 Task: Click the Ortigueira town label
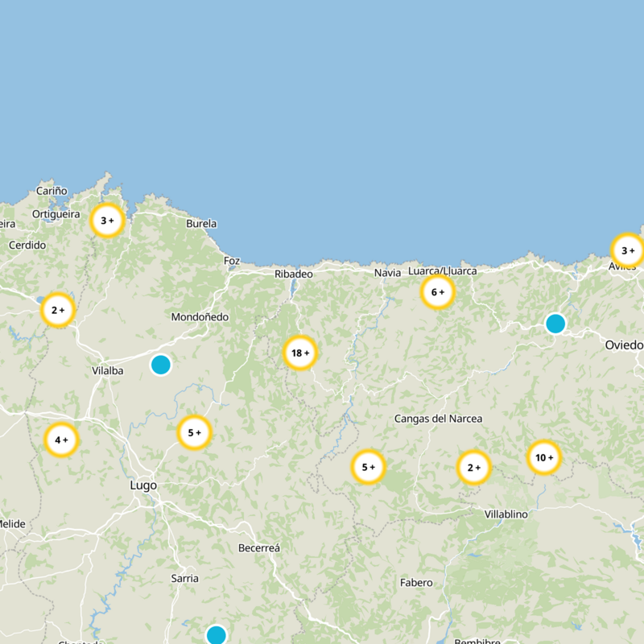pyautogui.click(x=56, y=214)
